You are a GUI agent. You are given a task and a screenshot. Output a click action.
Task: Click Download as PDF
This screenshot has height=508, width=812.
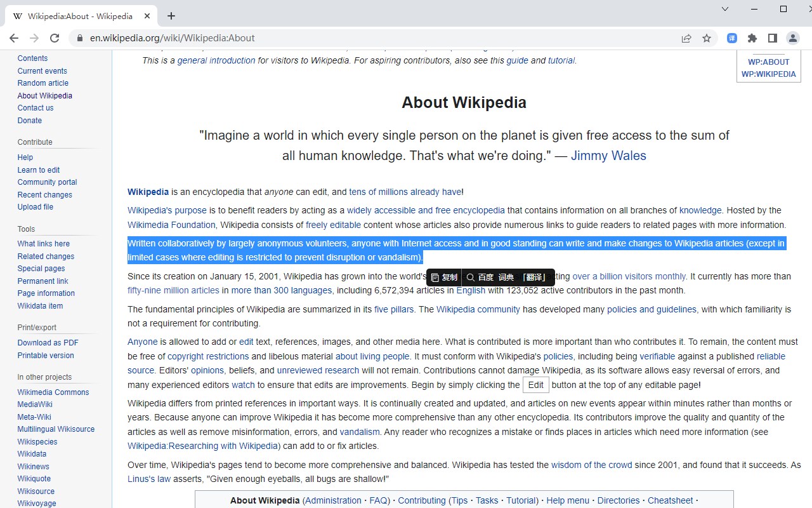click(x=48, y=343)
